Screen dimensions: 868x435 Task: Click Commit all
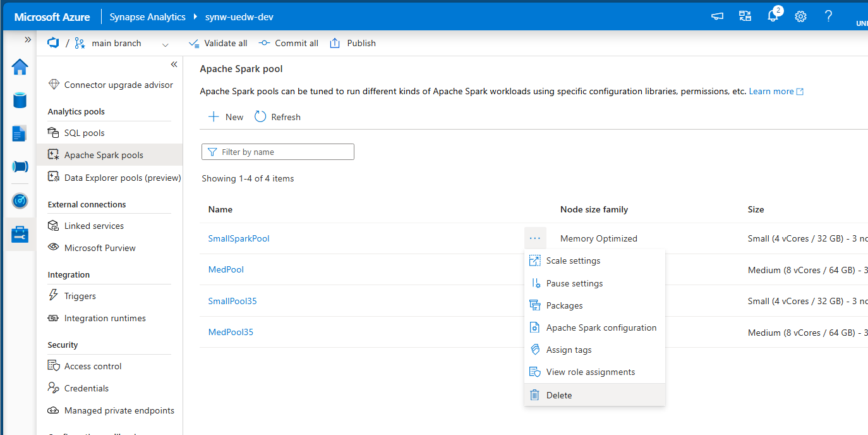tap(288, 44)
